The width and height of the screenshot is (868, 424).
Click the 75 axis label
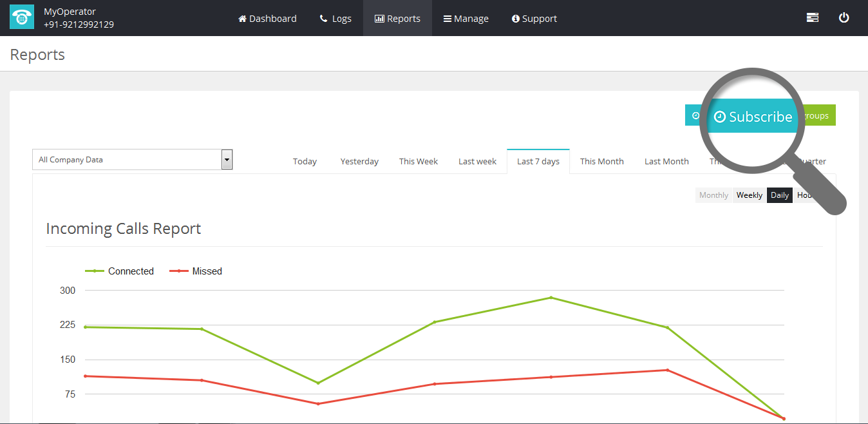[x=70, y=394]
